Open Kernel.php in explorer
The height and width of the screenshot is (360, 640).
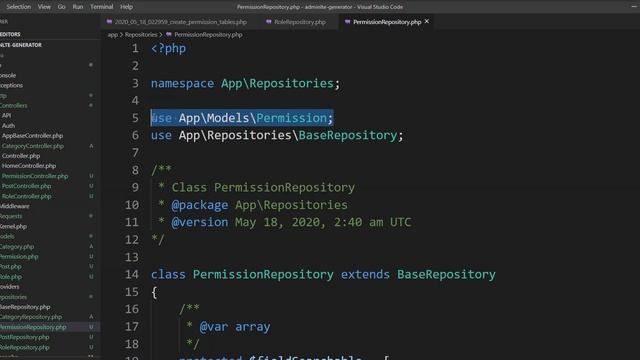tap(13, 227)
